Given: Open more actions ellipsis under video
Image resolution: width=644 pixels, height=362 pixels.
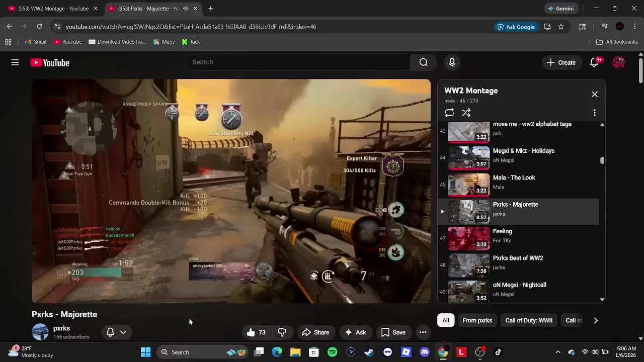Looking at the screenshot, I should [423, 332].
